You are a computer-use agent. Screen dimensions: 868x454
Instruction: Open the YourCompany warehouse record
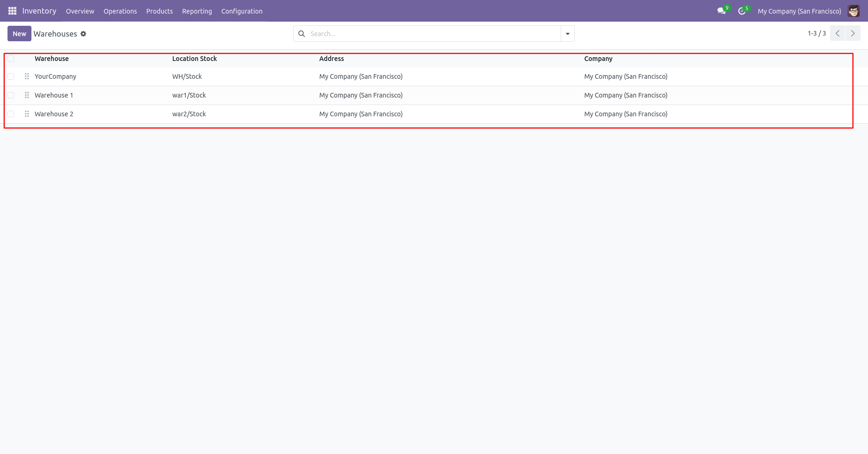pos(55,76)
